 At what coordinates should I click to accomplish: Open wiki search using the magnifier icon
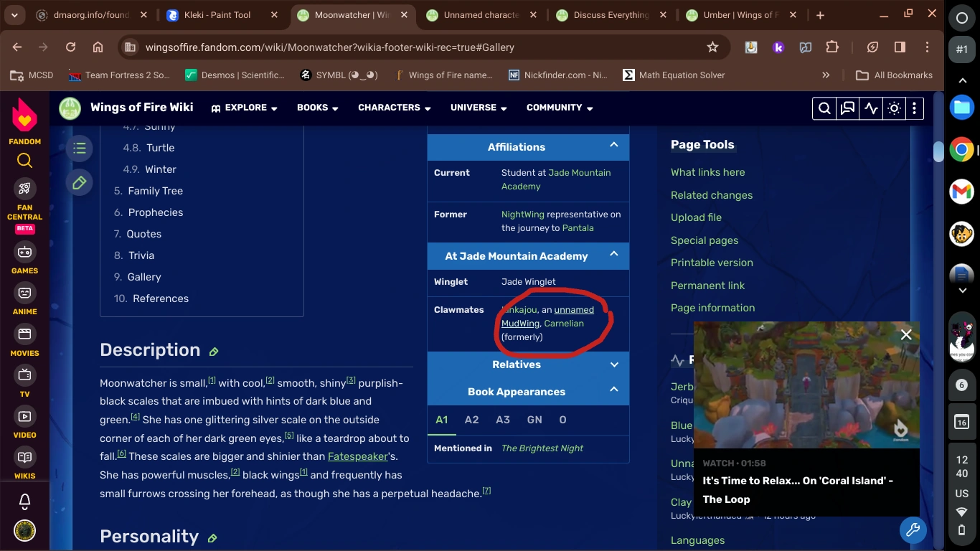coord(824,108)
